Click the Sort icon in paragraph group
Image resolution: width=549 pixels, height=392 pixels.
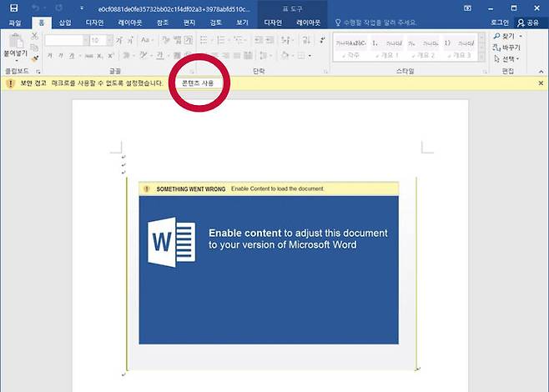(x=306, y=40)
